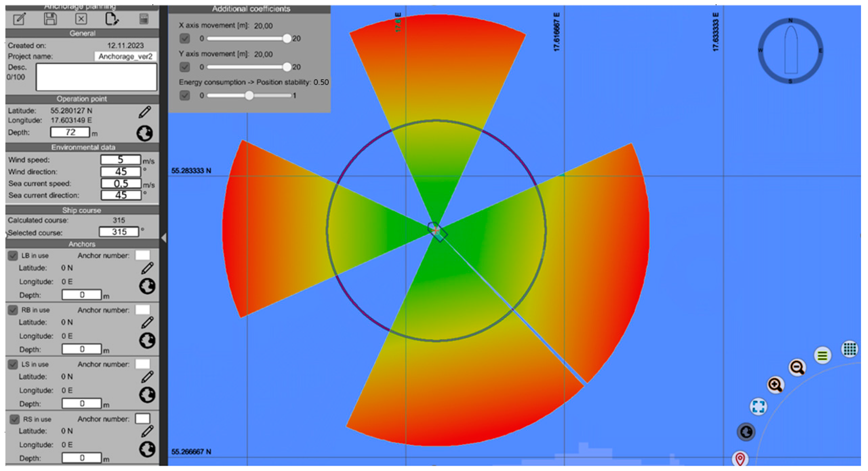Click the calculator icon in the top toolbar
Viewport: 868px width, 471px height.
pos(143,18)
